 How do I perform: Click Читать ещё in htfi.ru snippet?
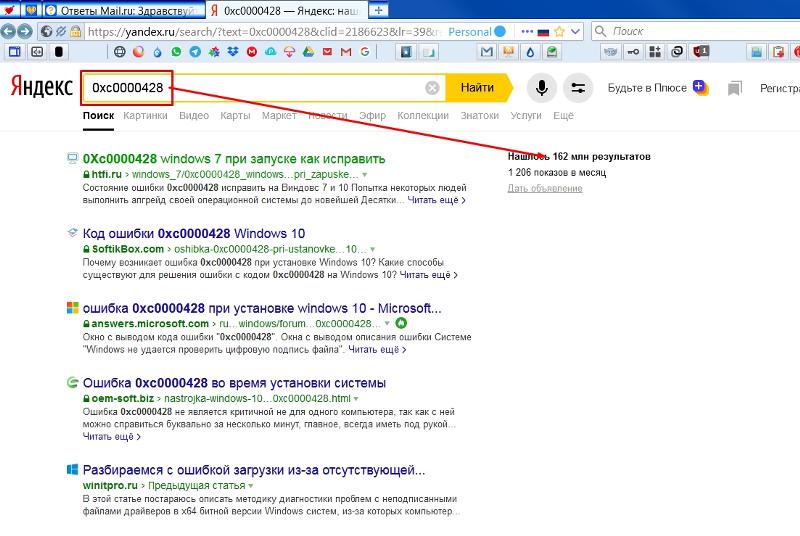436,200
